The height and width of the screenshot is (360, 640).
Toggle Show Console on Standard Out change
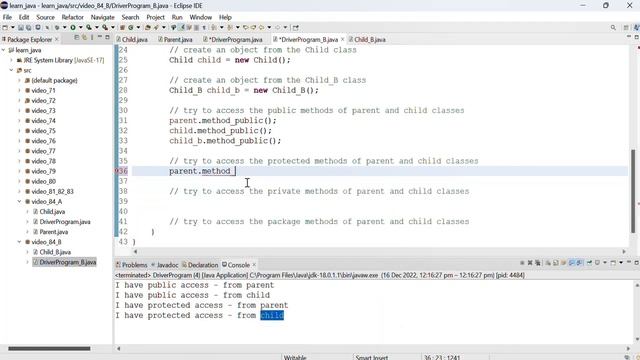tap(571, 263)
